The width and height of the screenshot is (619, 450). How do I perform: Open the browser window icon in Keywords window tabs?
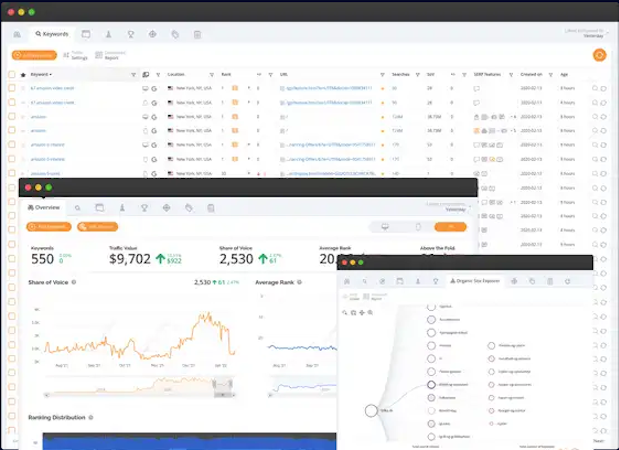pos(86,34)
